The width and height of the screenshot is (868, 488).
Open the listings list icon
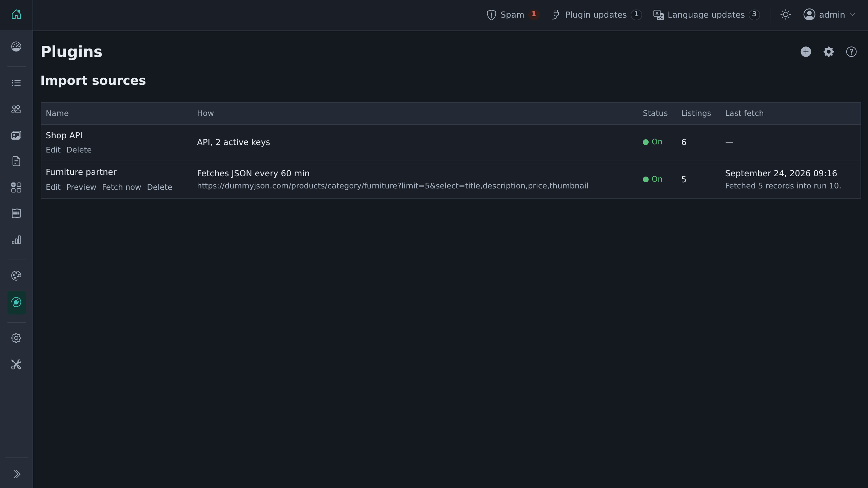[x=16, y=83]
